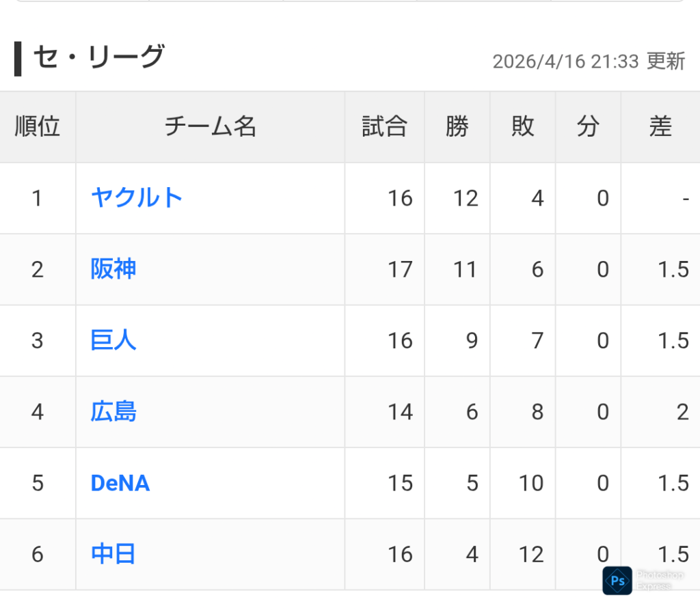Click the DeNA team link

click(x=120, y=483)
